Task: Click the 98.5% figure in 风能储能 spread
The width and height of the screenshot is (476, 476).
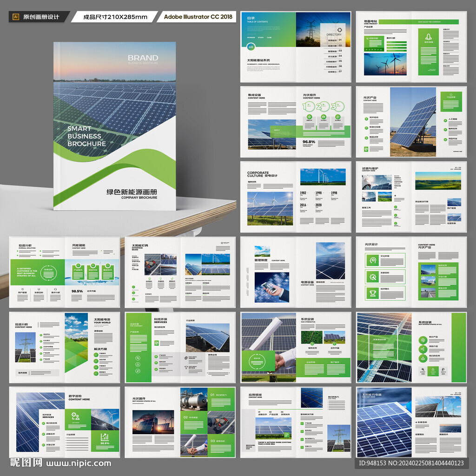Action: [77, 291]
